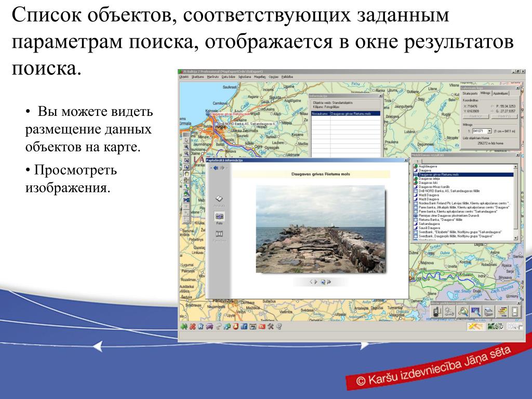
Task: Go forward with the grey arrow
Action: (x=222, y=168)
